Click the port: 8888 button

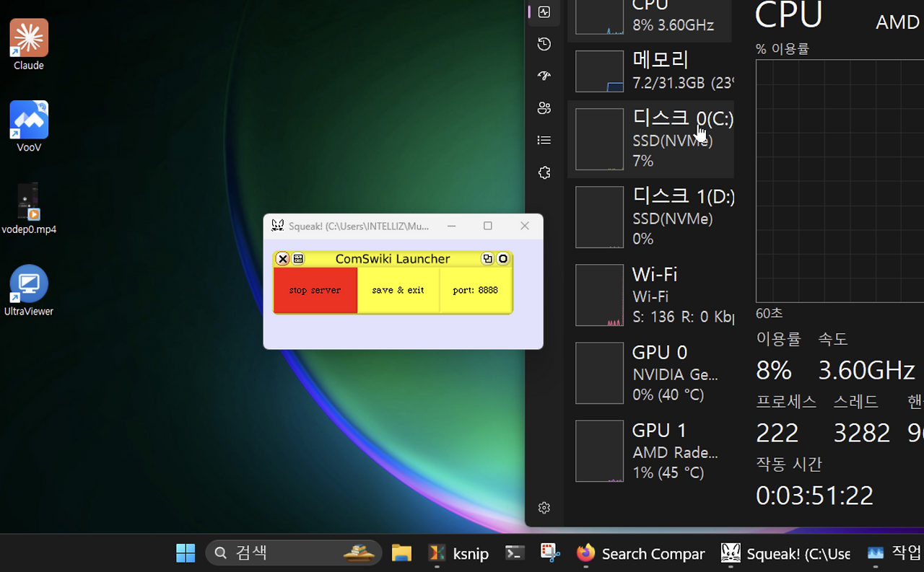[476, 290]
